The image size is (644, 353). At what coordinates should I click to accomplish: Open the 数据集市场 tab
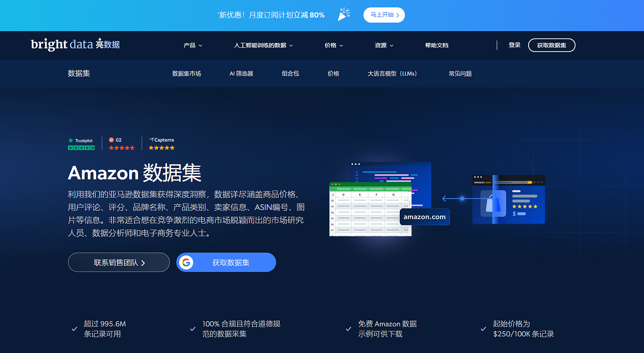pyautogui.click(x=186, y=73)
